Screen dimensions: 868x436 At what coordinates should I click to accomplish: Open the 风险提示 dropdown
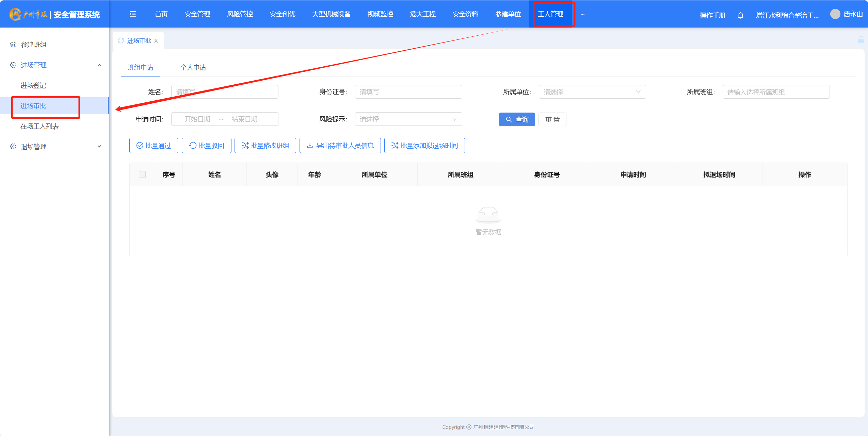click(x=408, y=119)
